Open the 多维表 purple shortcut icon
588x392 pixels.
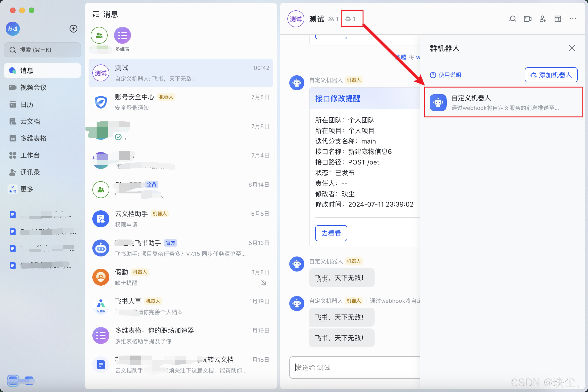tap(122, 36)
